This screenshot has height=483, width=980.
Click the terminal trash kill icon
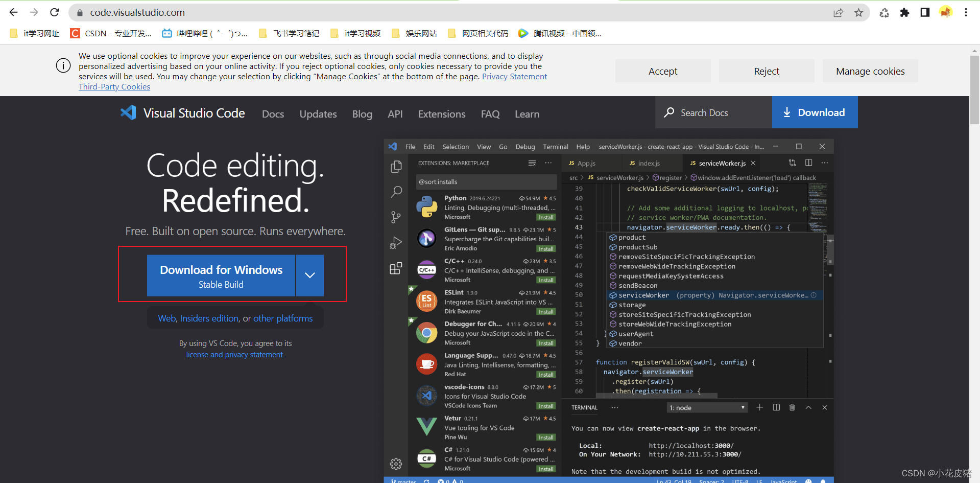[x=792, y=407]
